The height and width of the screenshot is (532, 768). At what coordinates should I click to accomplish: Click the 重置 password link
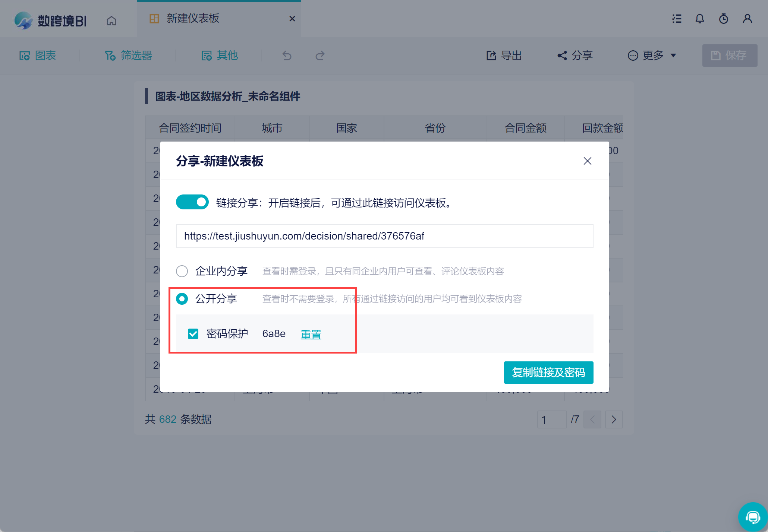click(x=311, y=335)
